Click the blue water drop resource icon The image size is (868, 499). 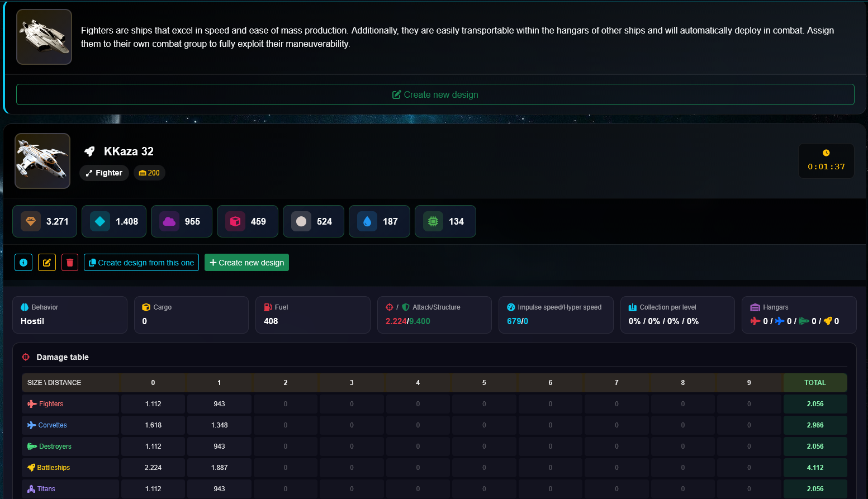367,221
